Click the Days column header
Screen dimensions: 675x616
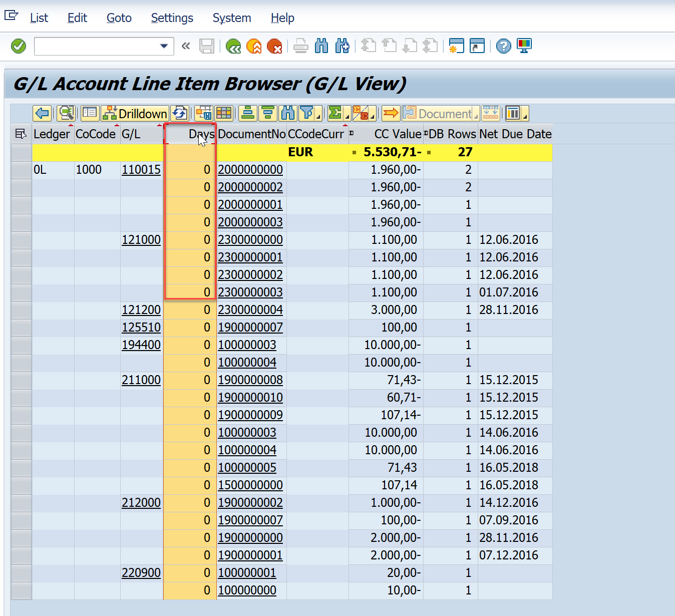tap(190, 134)
